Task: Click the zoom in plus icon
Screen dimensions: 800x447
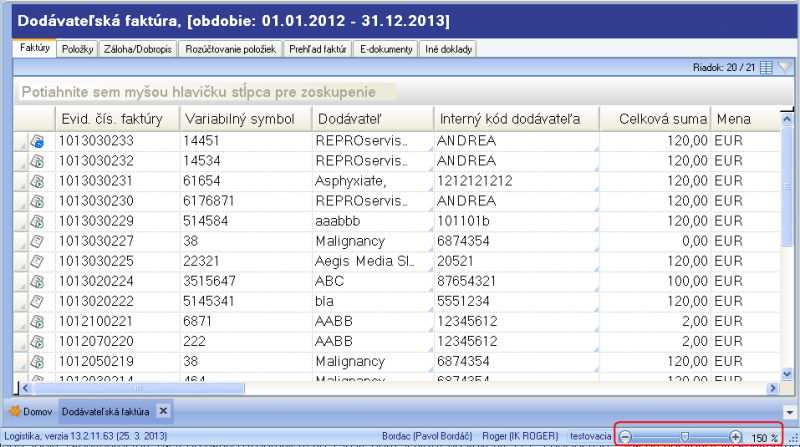Action: (x=735, y=437)
